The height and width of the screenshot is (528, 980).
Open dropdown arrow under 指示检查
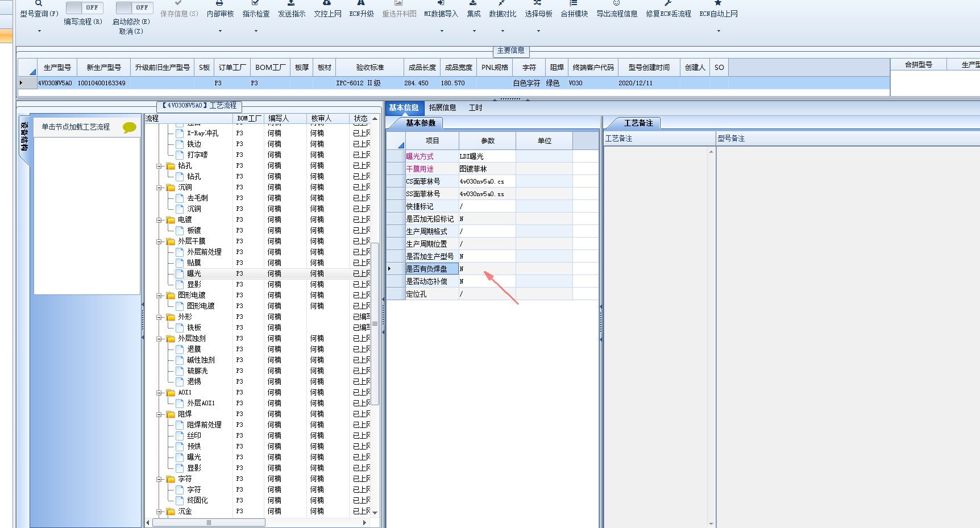[x=256, y=31]
